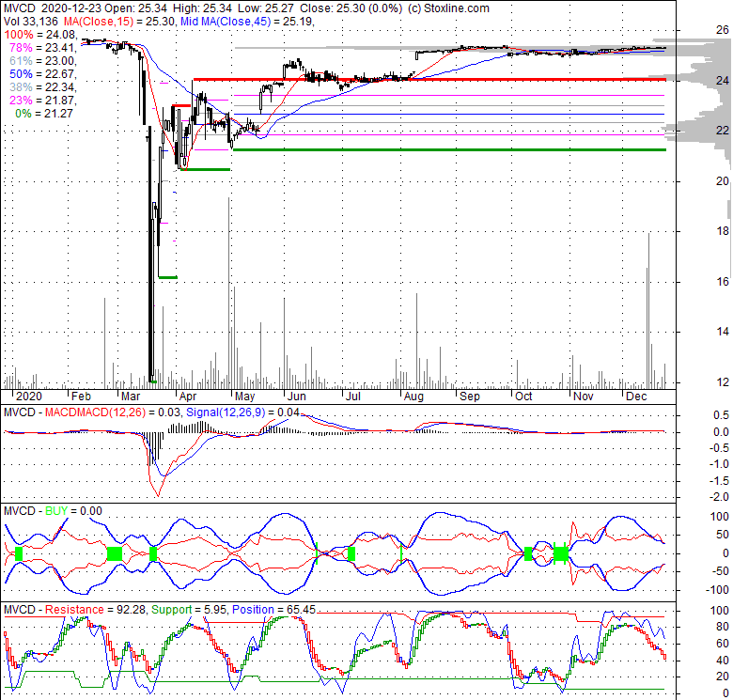The height and width of the screenshot is (700, 733).
Task: Click the Support = 5.95 label
Action: [x=189, y=610]
